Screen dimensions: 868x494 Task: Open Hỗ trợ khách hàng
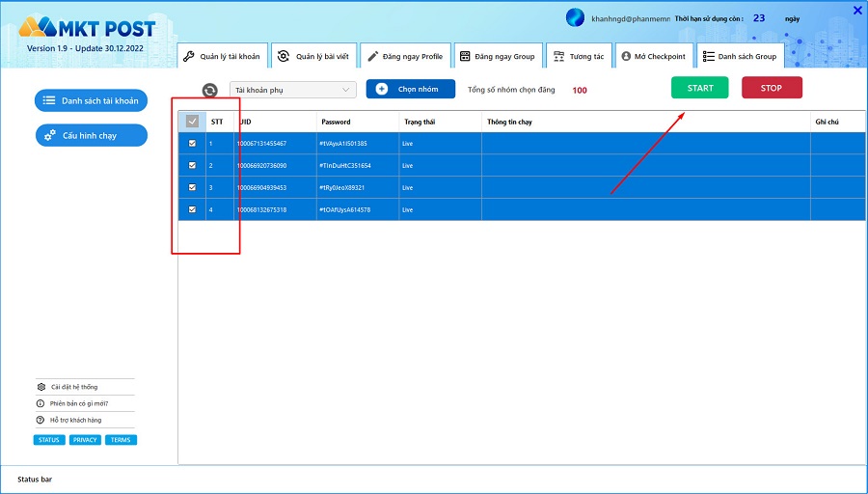pyautogui.click(x=69, y=421)
